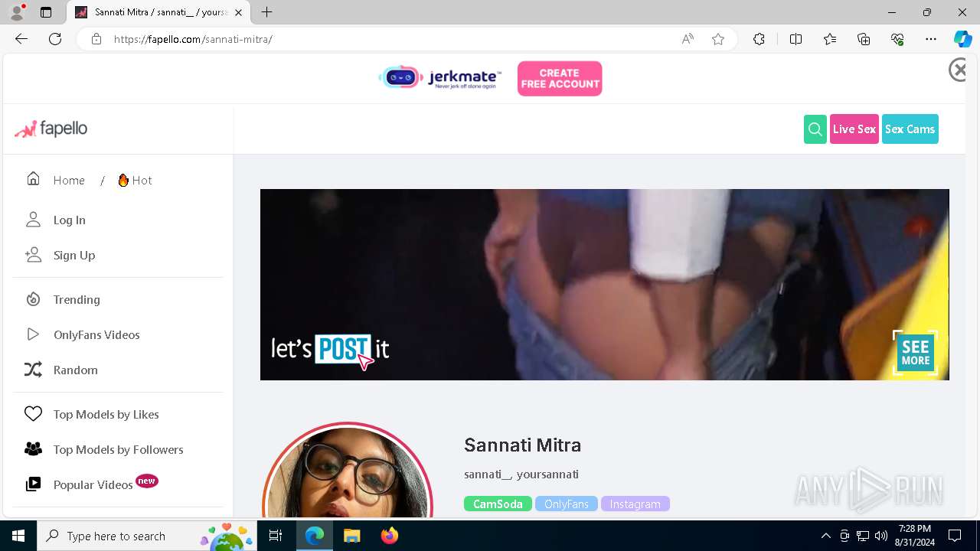Image resolution: width=980 pixels, height=551 pixels.
Task: Open the Edge profile icon
Action: (16, 12)
